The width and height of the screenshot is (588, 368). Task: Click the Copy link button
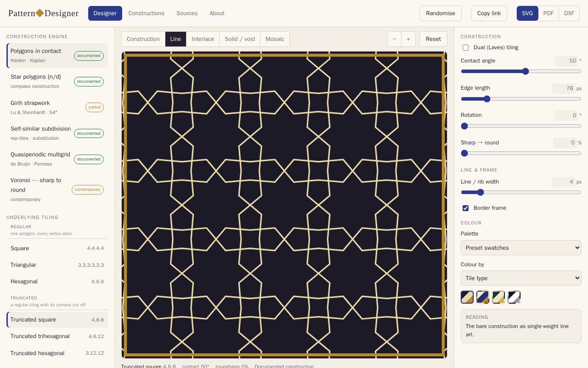coord(489,13)
